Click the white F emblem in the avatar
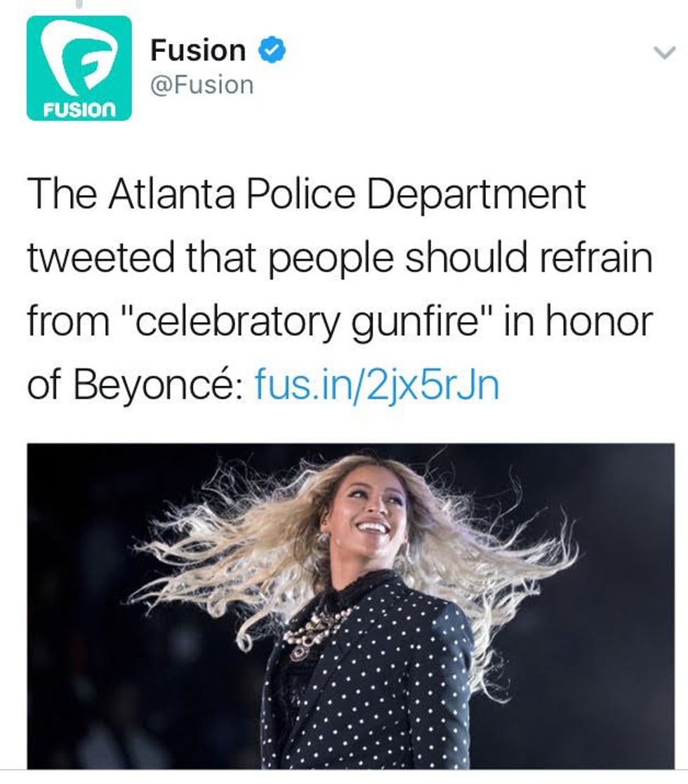 coord(79,60)
